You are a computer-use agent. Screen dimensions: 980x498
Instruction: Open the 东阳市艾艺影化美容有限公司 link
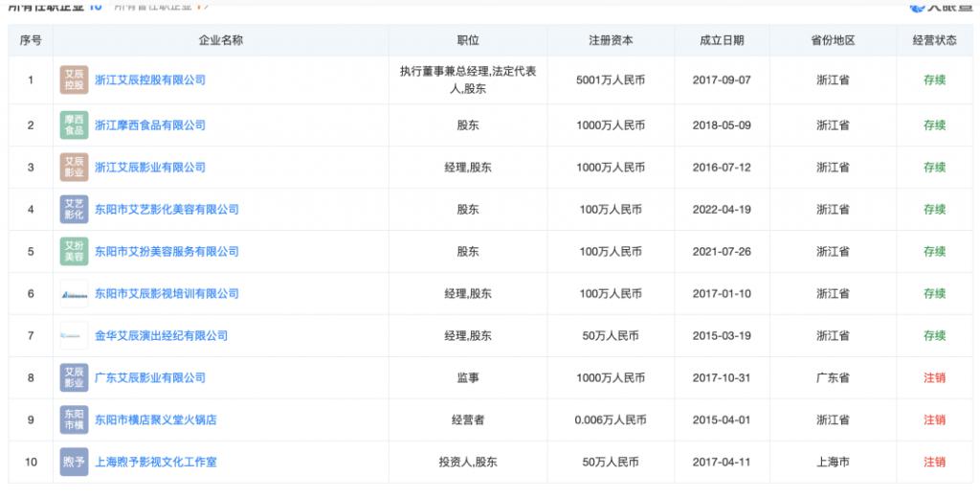167,210
